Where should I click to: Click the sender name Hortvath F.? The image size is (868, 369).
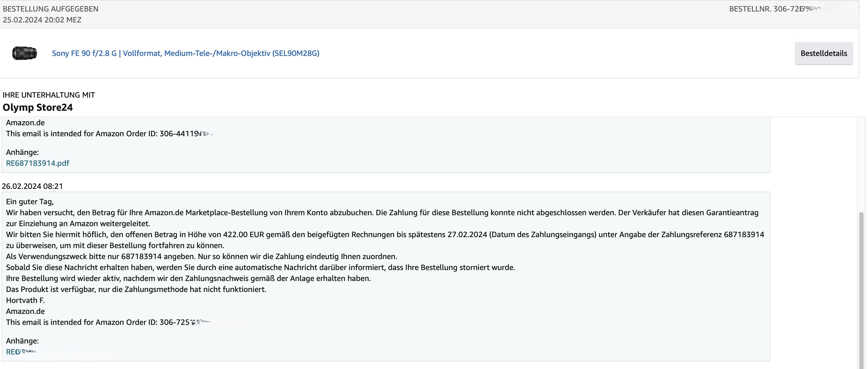25,300
